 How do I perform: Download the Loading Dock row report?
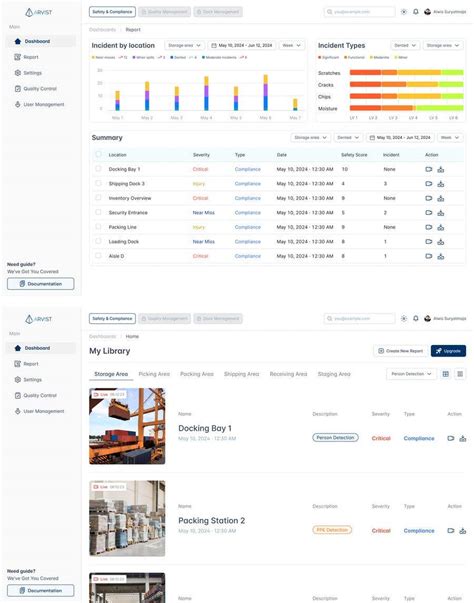tap(441, 242)
